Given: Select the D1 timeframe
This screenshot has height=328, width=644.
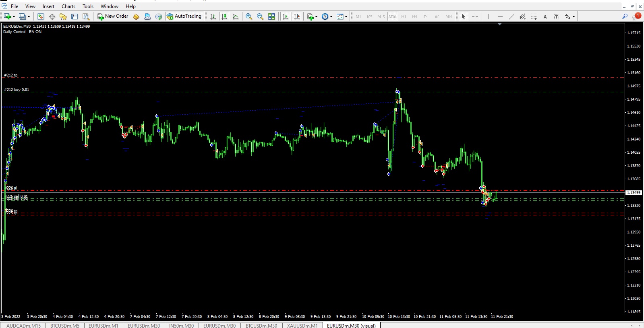Looking at the screenshot, I should pos(426,17).
